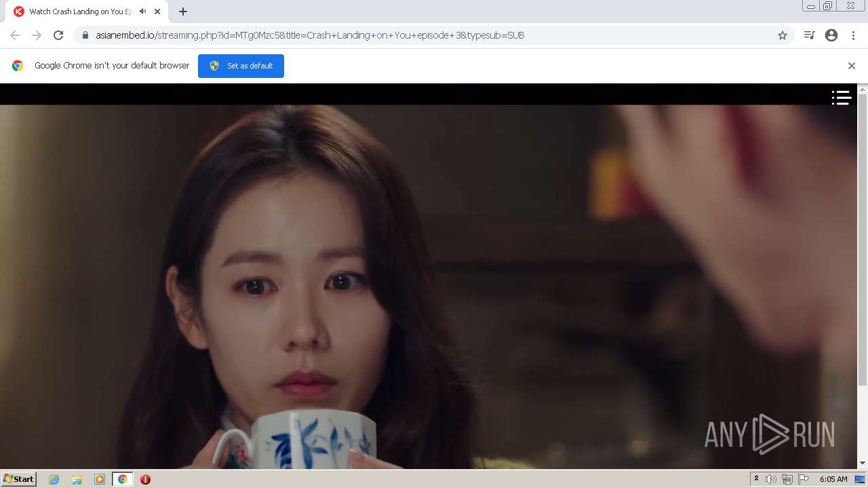View site security lock information
The height and width of the screenshot is (488, 868).
[x=85, y=35]
